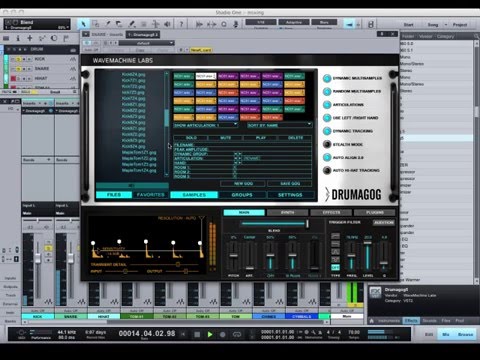Viewport: 480px width, 360px height.
Task: Expand the plugin window menu arrow
Action: point(86,34)
